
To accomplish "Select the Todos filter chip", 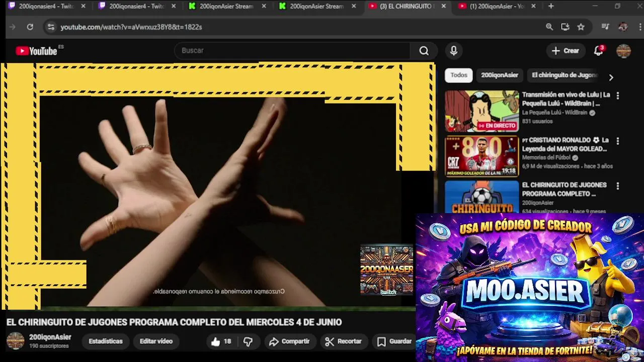I will [458, 75].
